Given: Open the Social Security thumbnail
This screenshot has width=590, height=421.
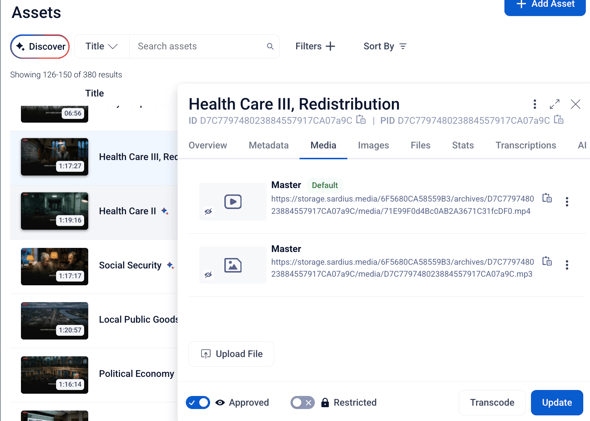Looking at the screenshot, I should (55, 266).
